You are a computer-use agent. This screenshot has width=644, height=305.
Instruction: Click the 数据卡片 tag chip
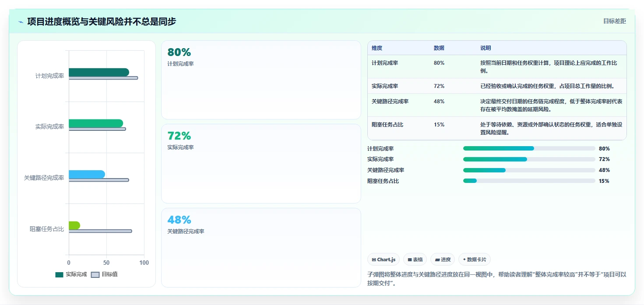pyautogui.click(x=475, y=259)
